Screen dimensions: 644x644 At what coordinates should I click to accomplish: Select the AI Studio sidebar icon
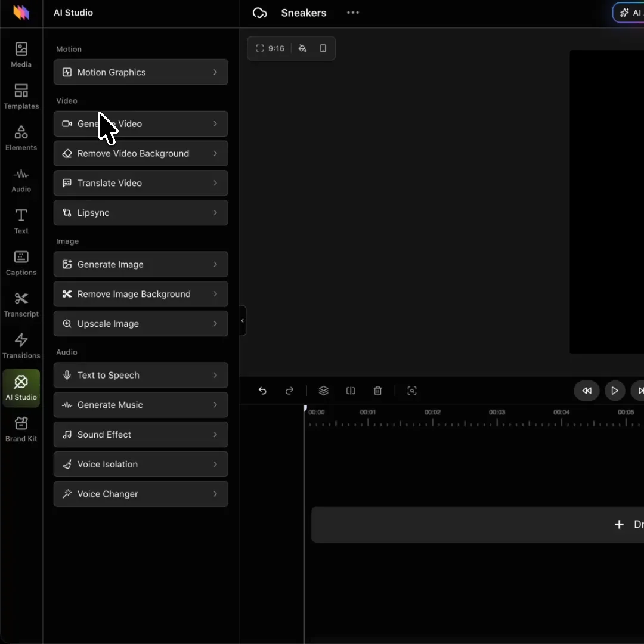[21, 388]
